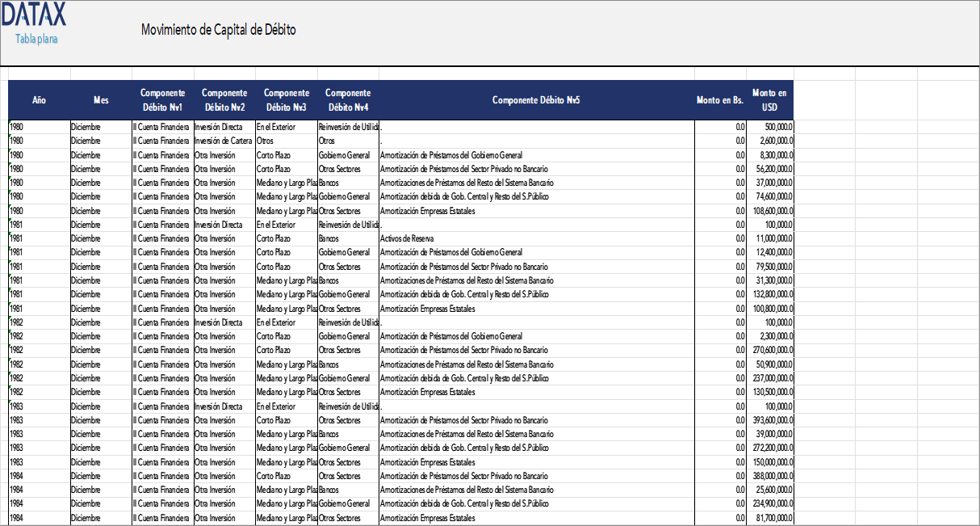Select the title Movimiento de Capital de Débito
The height and width of the screenshot is (526, 980).
click(219, 30)
